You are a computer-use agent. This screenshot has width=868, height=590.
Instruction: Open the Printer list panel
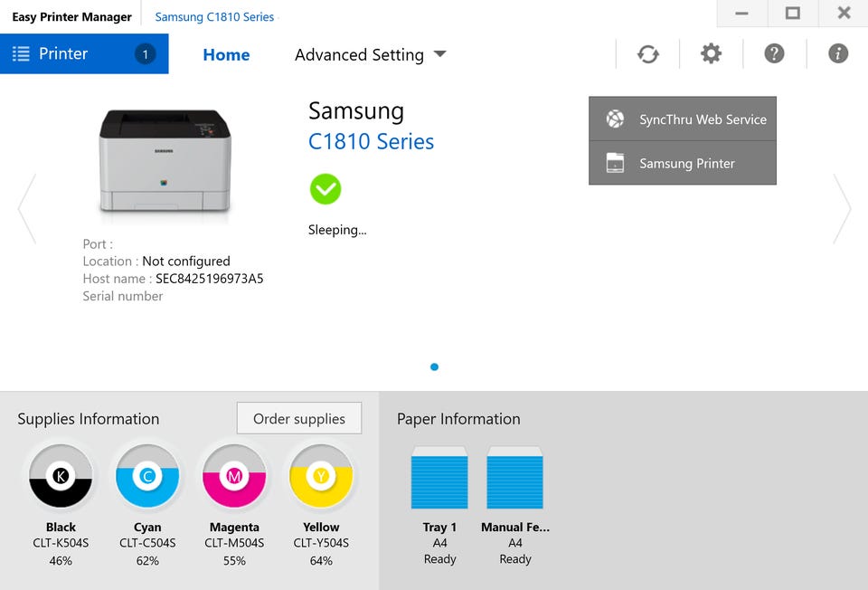[x=84, y=54]
